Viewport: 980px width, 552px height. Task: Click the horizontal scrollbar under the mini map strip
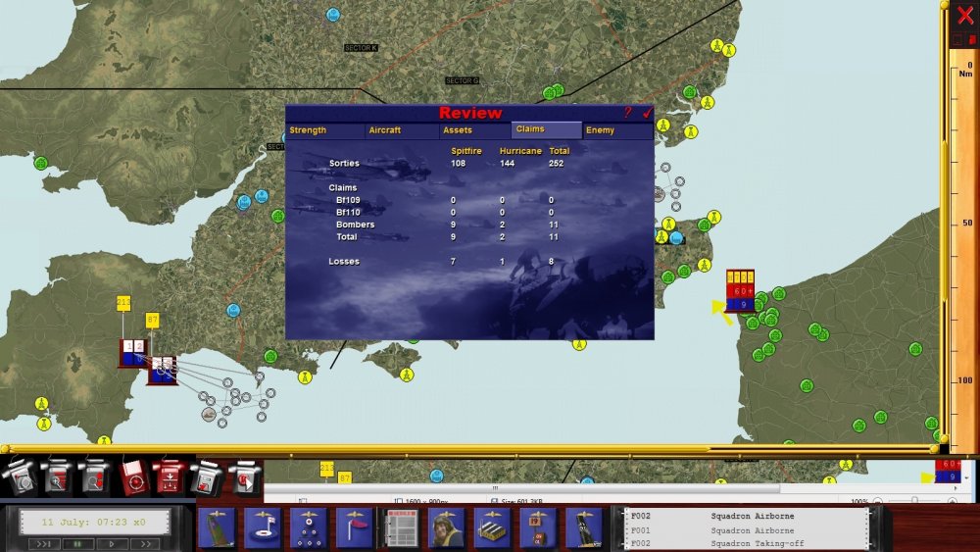point(522,488)
